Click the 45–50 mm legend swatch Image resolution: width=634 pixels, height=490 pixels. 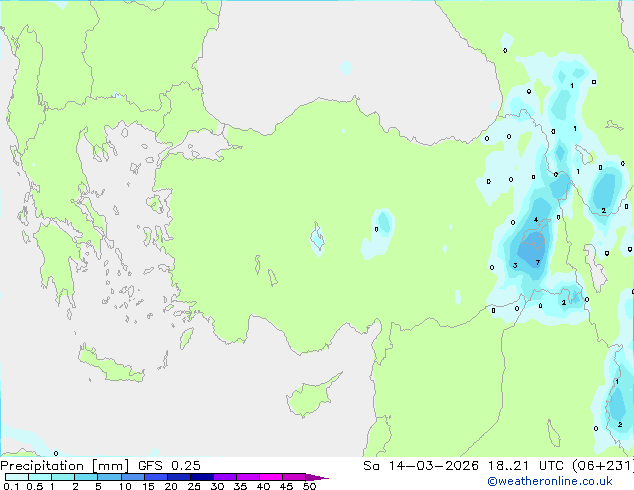pos(294,477)
